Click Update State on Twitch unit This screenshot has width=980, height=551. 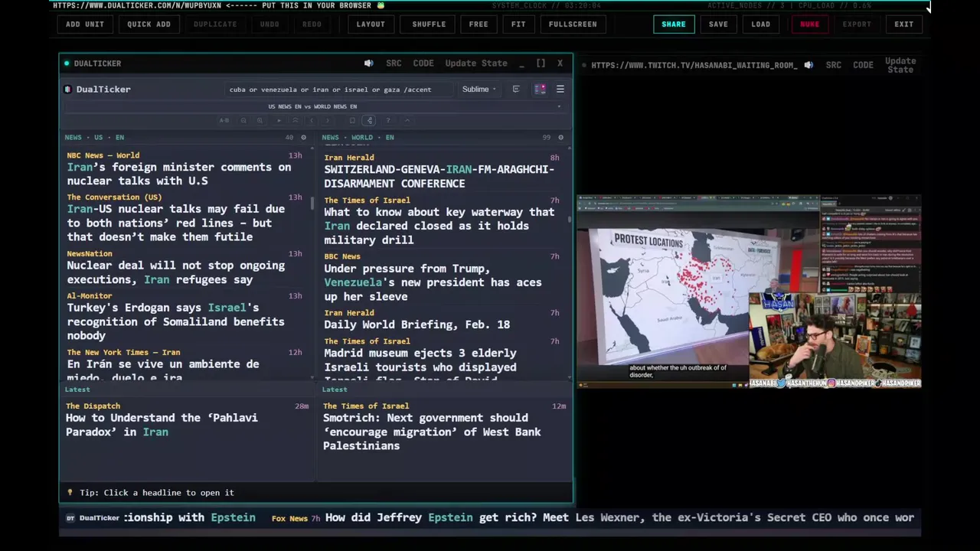[900, 65]
